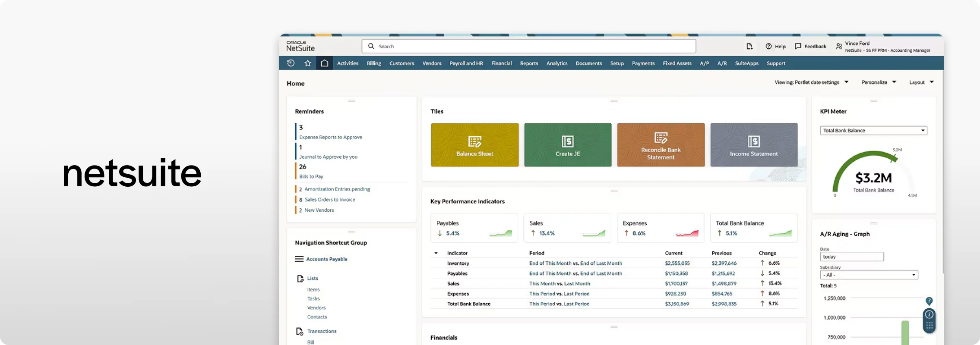Click the floating dots grid icon

pos(929,326)
